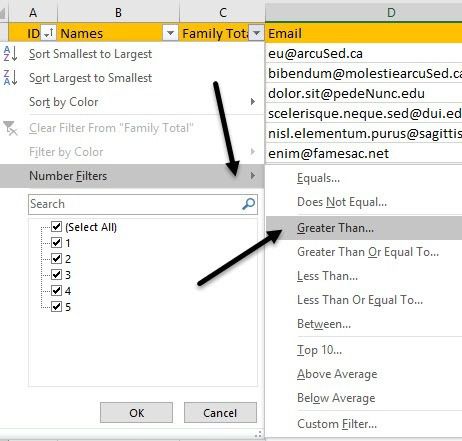Open the Names column filter dropdown

(x=170, y=33)
